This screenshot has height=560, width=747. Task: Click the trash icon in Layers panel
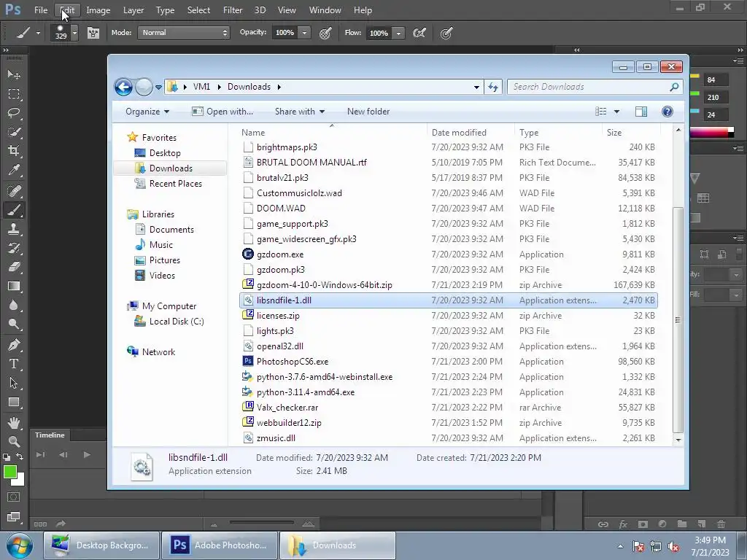[x=721, y=524]
